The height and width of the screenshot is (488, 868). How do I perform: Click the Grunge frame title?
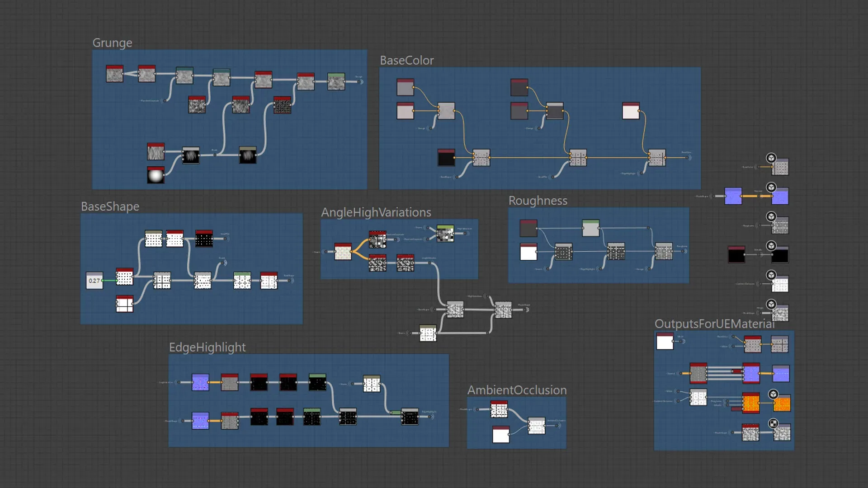click(112, 42)
